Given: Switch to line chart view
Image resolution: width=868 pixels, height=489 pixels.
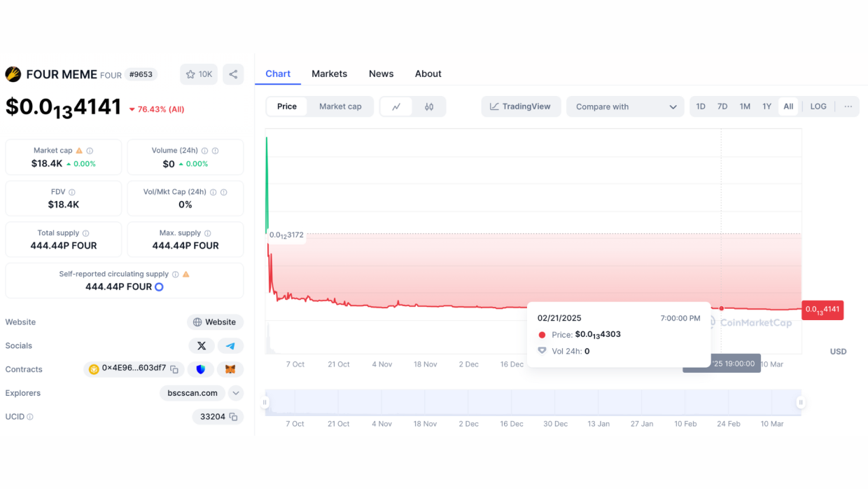Looking at the screenshot, I should [396, 106].
